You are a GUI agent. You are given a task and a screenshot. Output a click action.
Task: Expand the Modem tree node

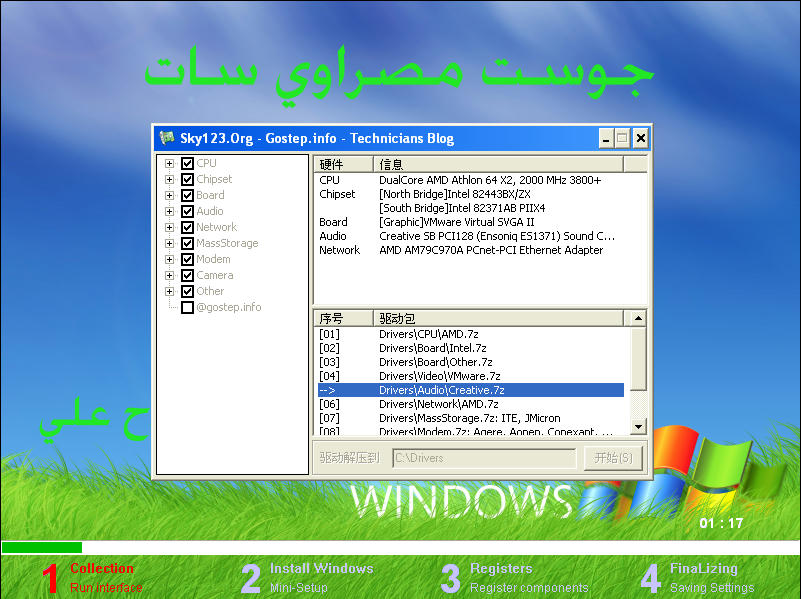(x=169, y=259)
